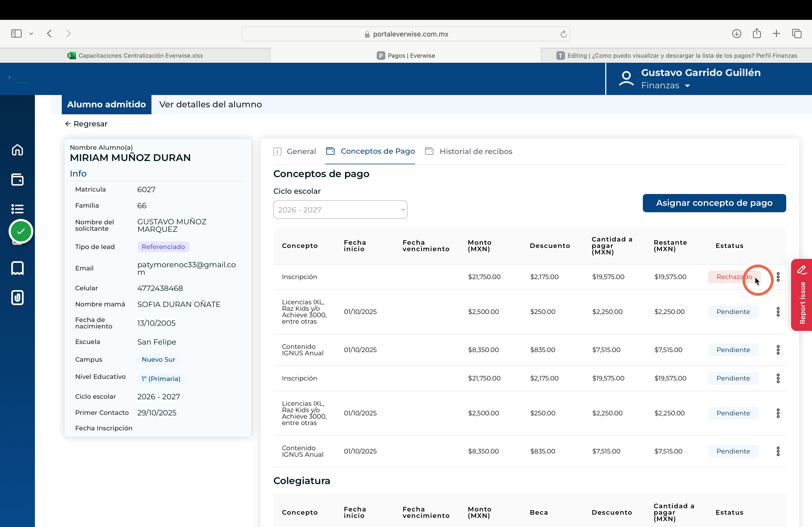Open Ver detalles del alumno tab
812x527 pixels.
tap(211, 104)
